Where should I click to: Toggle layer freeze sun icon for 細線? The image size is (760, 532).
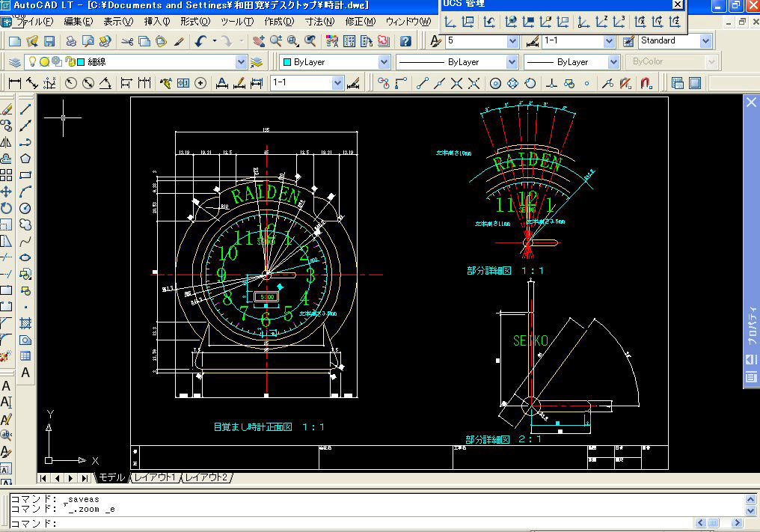pyautogui.click(x=44, y=61)
